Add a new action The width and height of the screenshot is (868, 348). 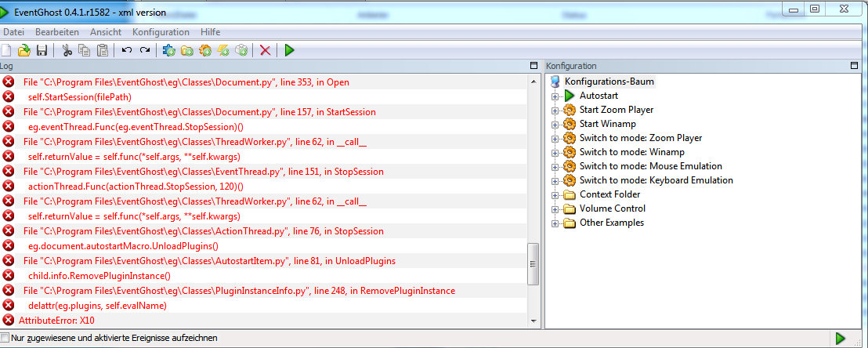coord(241,50)
